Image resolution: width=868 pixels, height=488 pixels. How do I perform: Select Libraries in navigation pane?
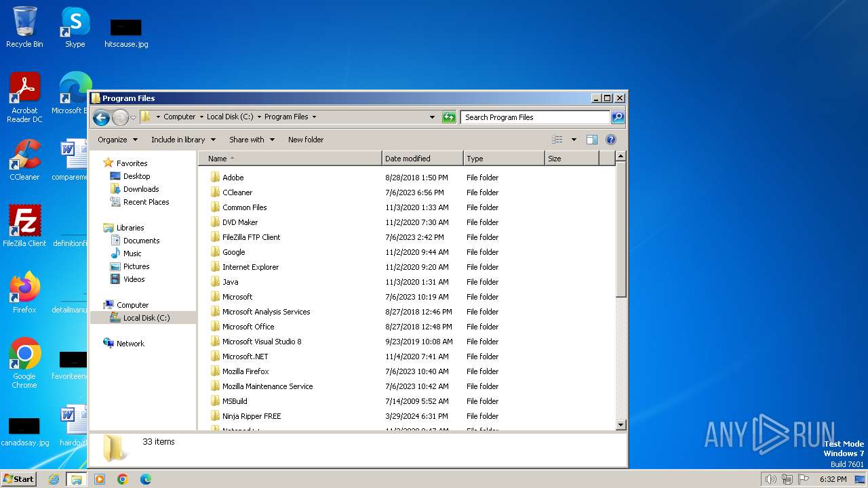coord(130,228)
